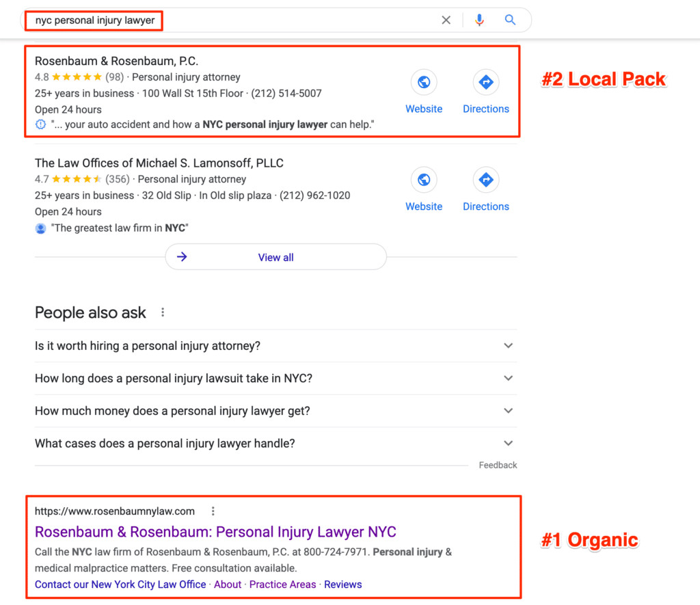Start voice search with microphone icon
Screen dimensions: 700x605
click(x=479, y=20)
